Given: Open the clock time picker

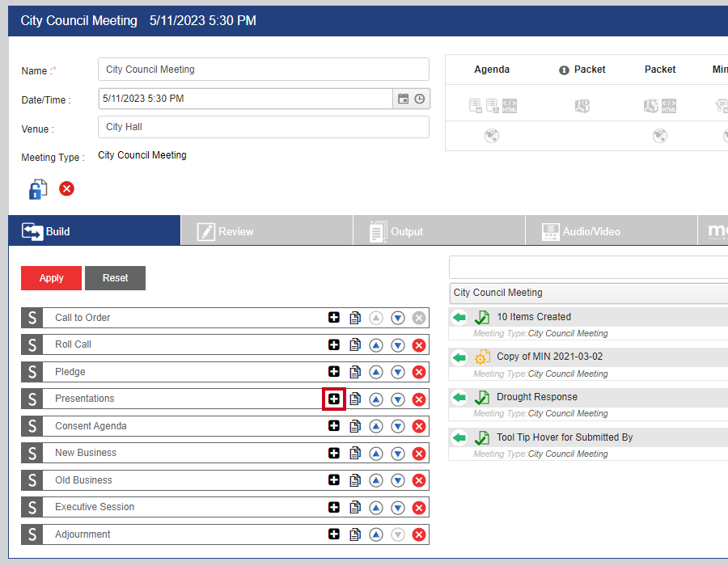Looking at the screenshot, I should pyautogui.click(x=419, y=99).
